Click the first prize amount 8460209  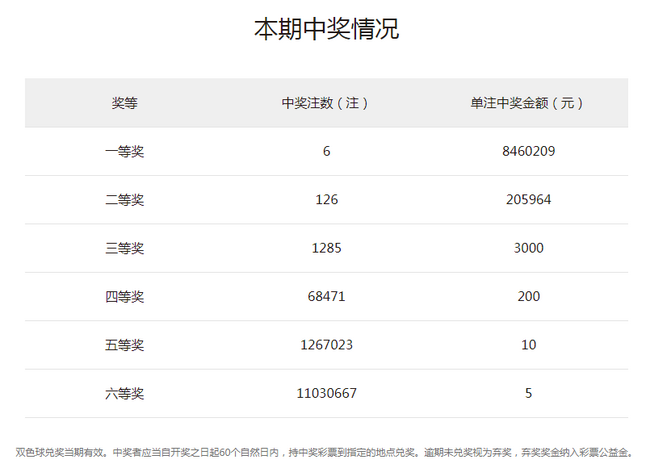pyautogui.click(x=527, y=152)
